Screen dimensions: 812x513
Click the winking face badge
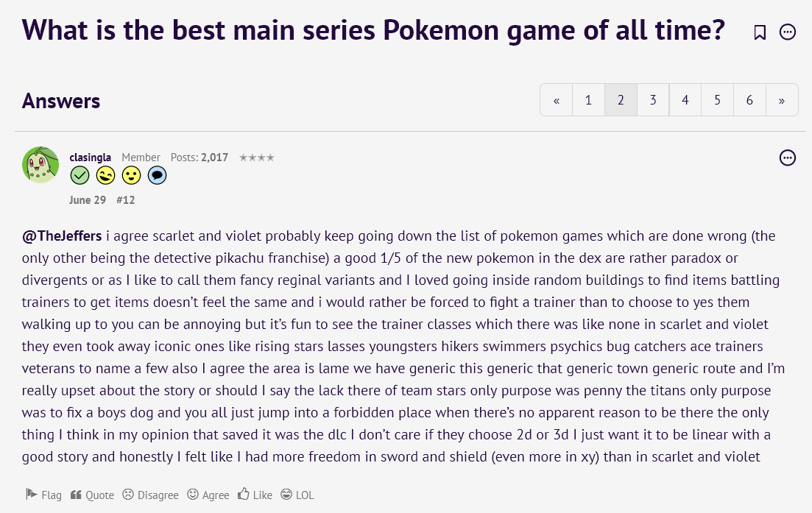[x=106, y=175]
